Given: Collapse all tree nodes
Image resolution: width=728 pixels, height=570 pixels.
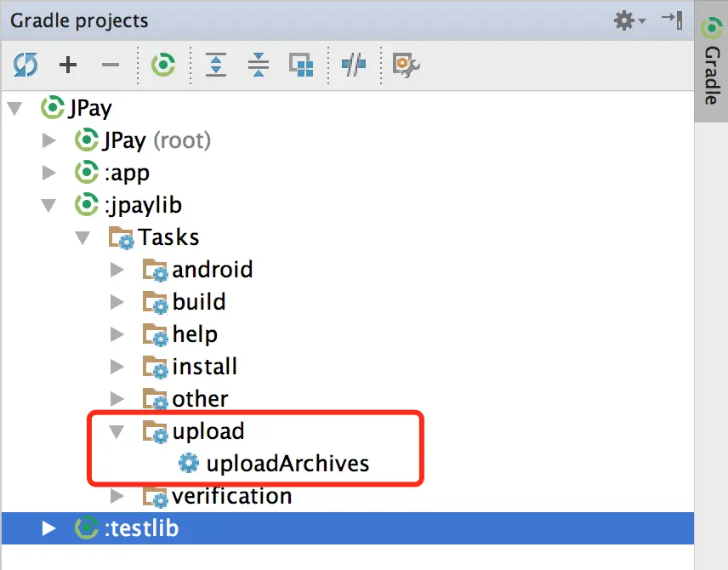Looking at the screenshot, I should click(259, 65).
